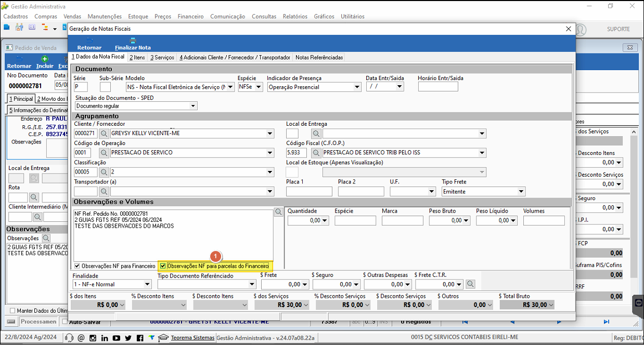Click the Horário Entr/Saída input field
The height and width of the screenshot is (345, 644).
tap(438, 87)
